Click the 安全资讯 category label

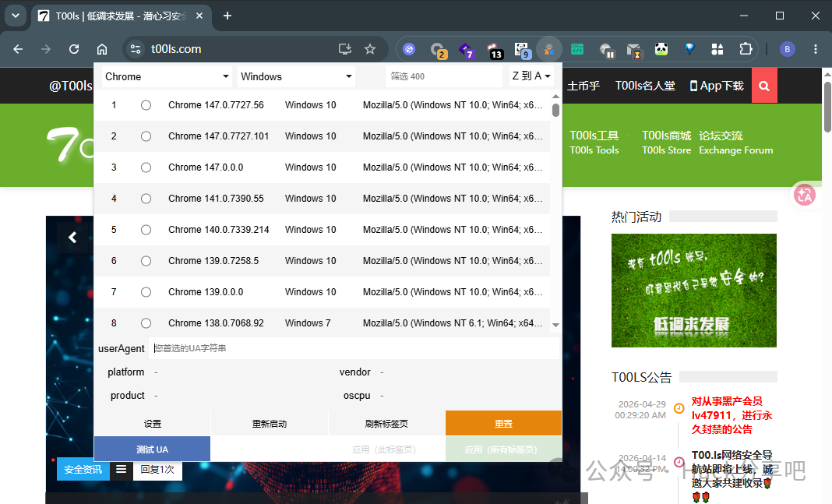pos(83,469)
